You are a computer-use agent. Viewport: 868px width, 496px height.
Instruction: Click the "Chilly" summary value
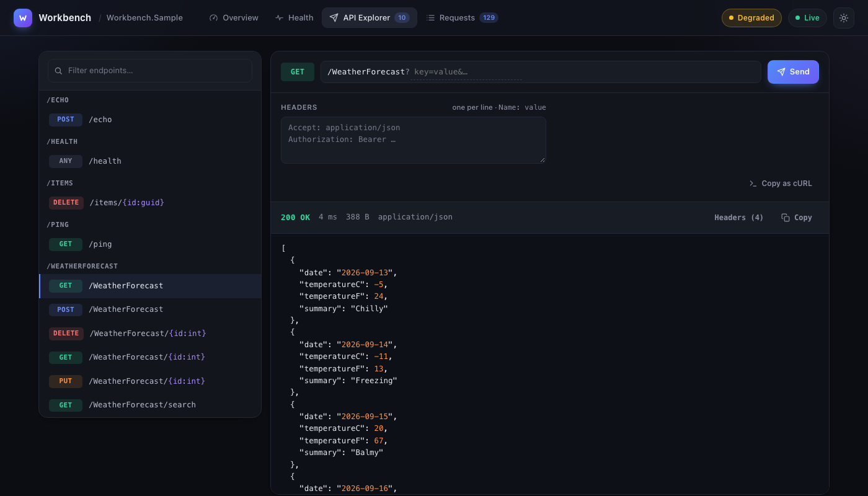(x=369, y=309)
